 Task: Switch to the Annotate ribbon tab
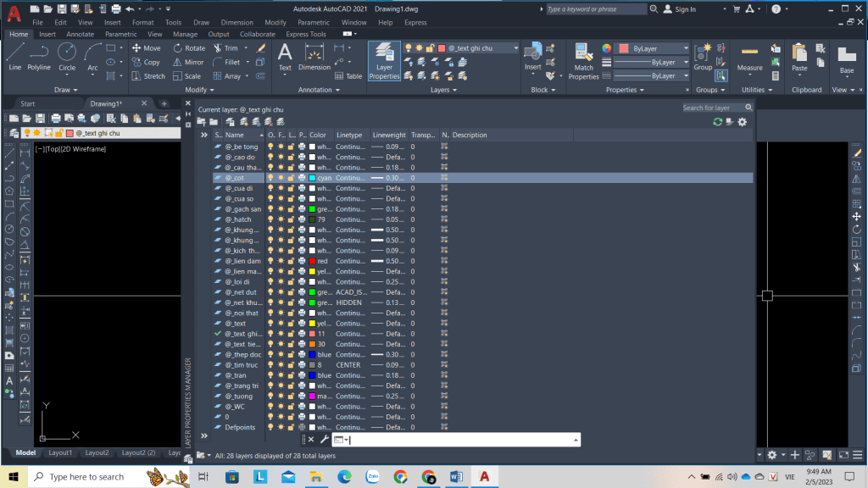81,35
